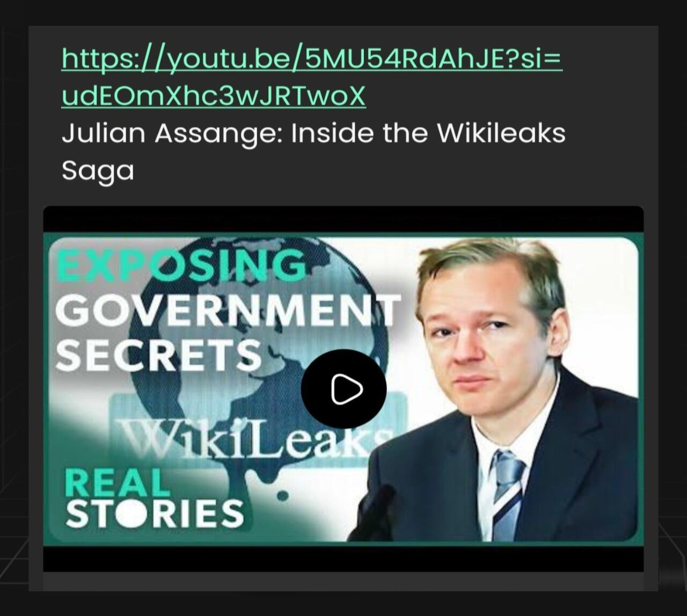Open the youtu.be/5MU54RdAhJE link
687x616 pixels.
312,59
